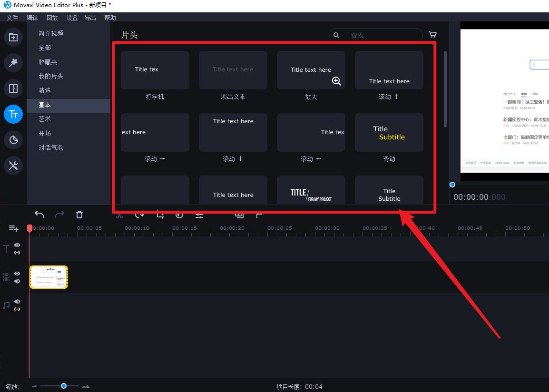Choose the 滚动 ↓ title preset

233,133
